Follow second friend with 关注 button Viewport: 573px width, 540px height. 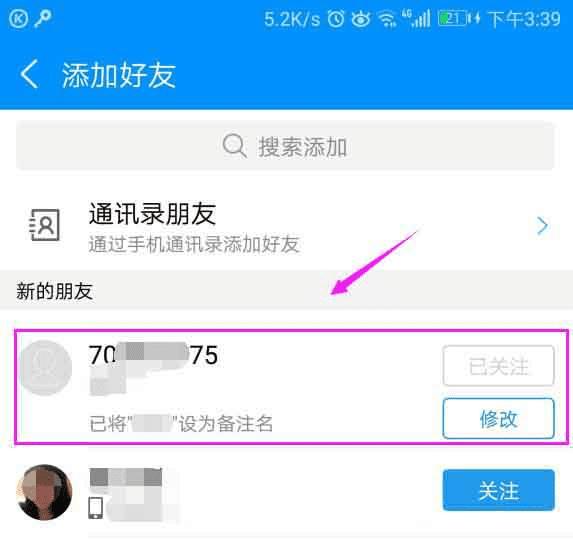click(x=498, y=490)
